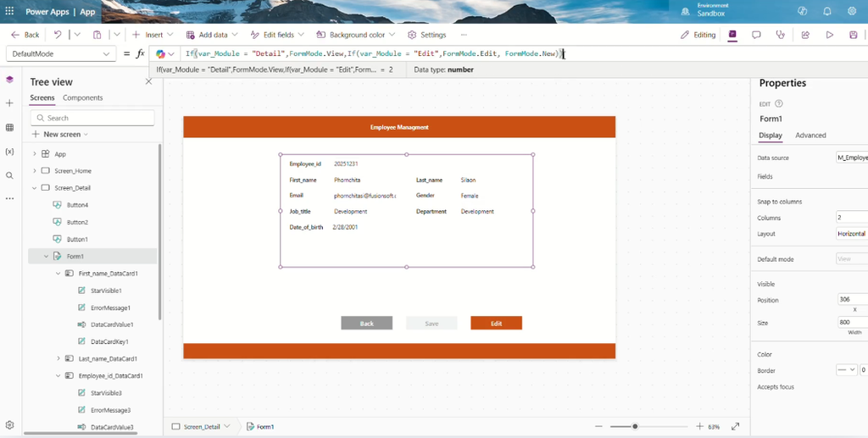Open the Screen_Detail breadcrumb dropdown
The image size is (868, 438).
click(x=226, y=426)
